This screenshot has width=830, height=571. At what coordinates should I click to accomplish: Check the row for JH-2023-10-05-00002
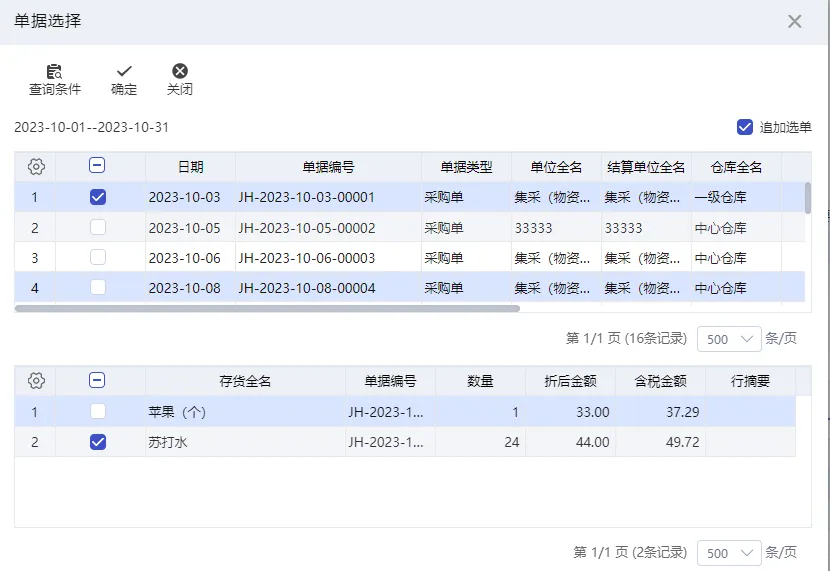coord(98,228)
